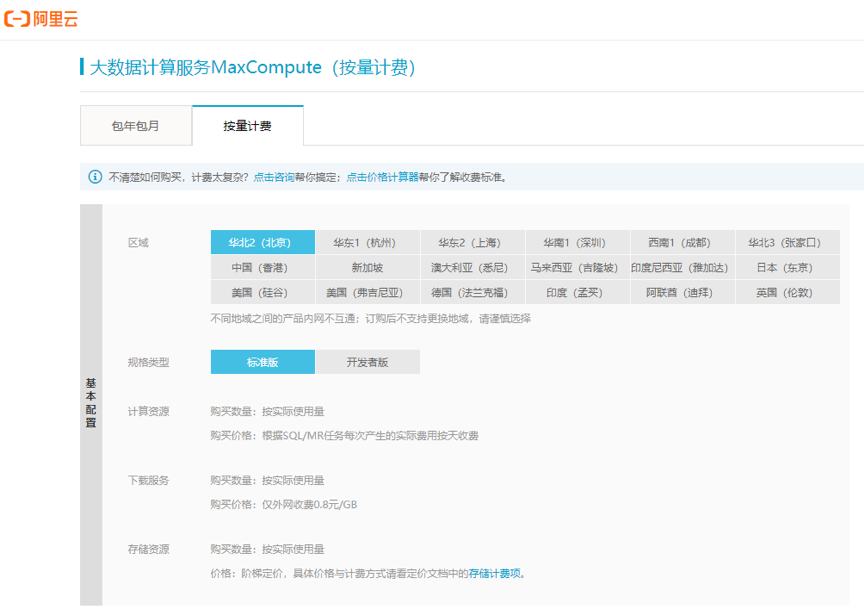864x616 pixels.
Task: Click the 规格类型 label
Action: click(x=148, y=362)
